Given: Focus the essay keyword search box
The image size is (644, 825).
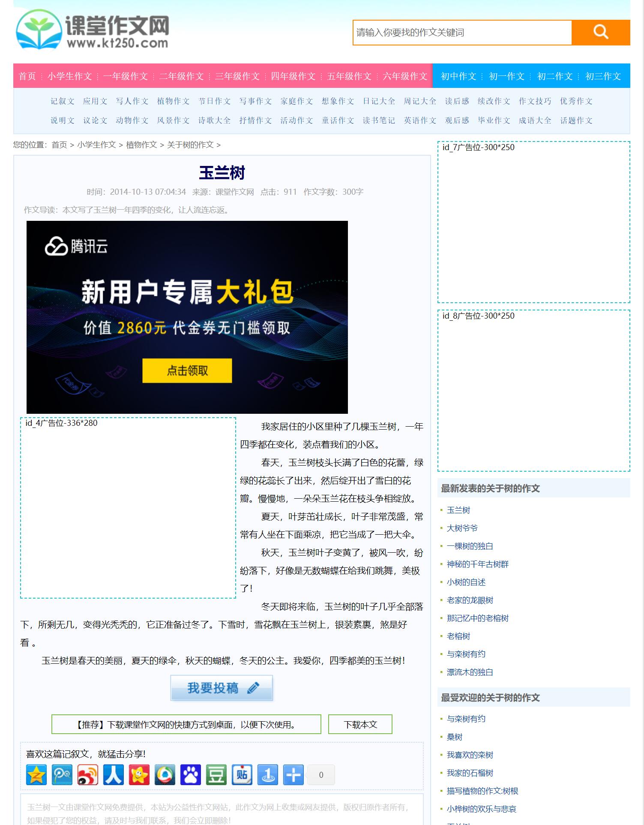Looking at the screenshot, I should [462, 33].
